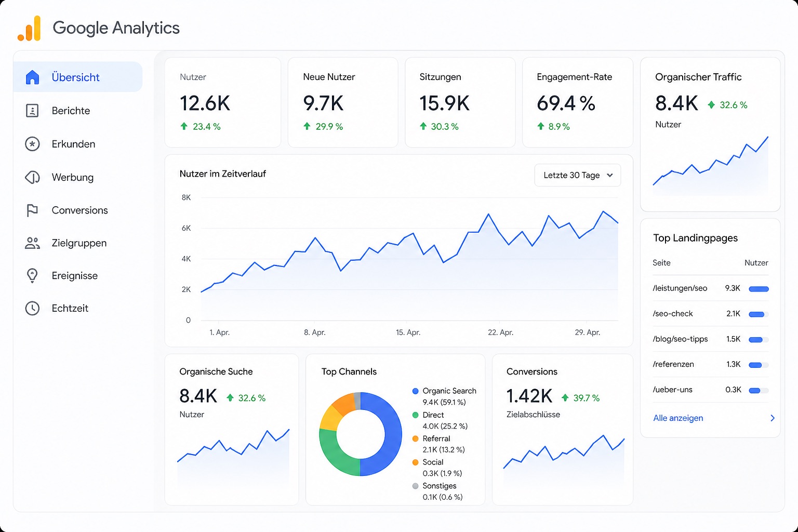Click the Top Channels donut chart
This screenshot has height=532, width=798.
click(361, 434)
